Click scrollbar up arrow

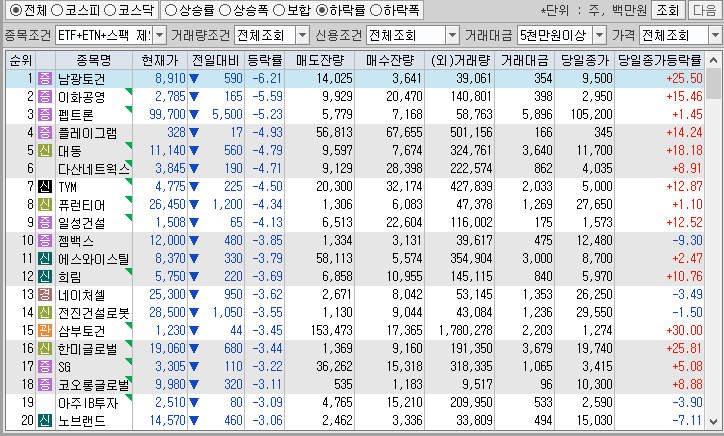coord(713,61)
